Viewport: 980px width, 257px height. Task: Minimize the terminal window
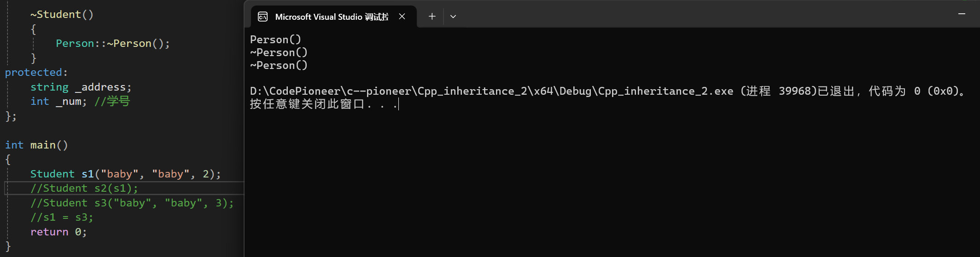(962, 14)
